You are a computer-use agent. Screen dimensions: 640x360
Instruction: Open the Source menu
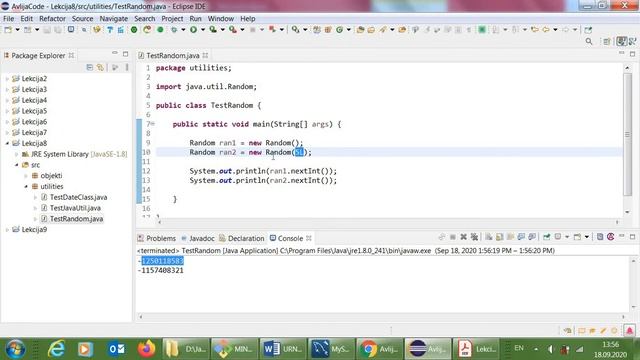point(82,19)
